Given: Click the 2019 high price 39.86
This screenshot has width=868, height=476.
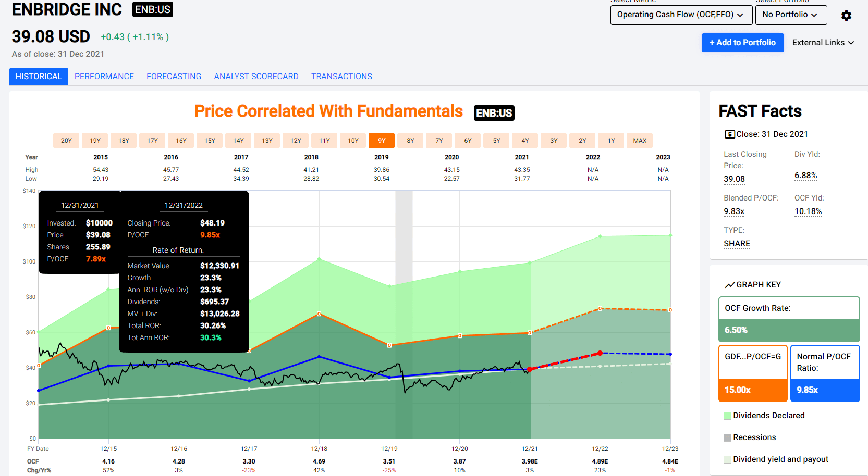Looking at the screenshot, I should point(381,170).
